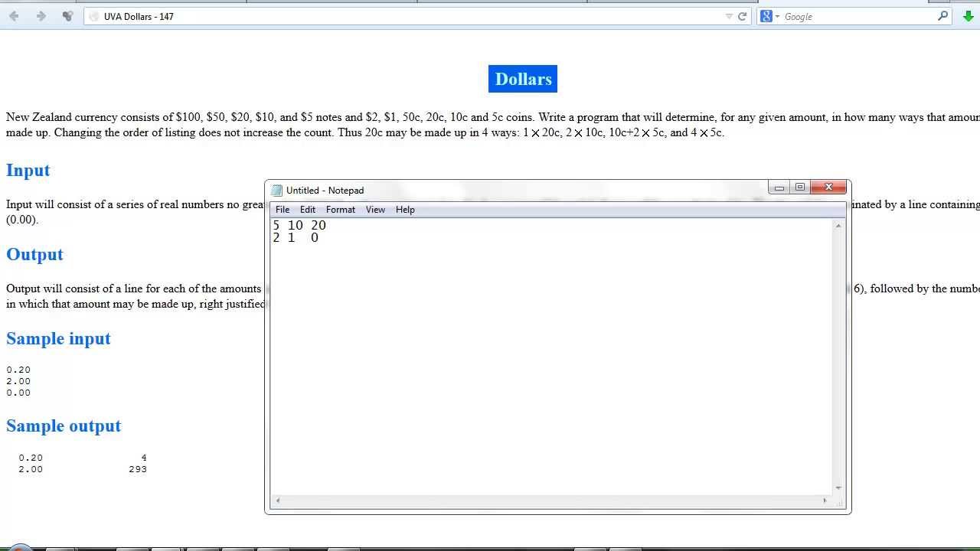Open Notepad's Format menu
980x551 pixels.
point(341,210)
